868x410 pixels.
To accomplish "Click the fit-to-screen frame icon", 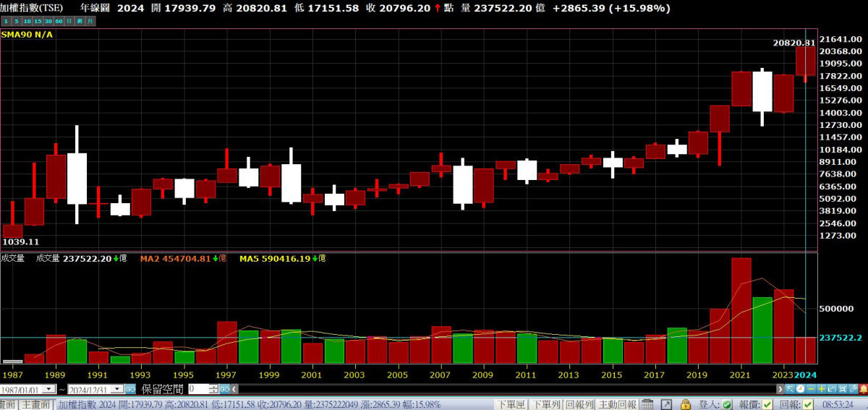I will [842, 389].
